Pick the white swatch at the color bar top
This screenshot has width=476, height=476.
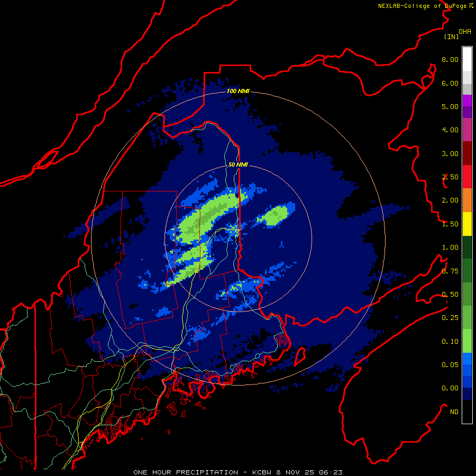[x=467, y=59]
